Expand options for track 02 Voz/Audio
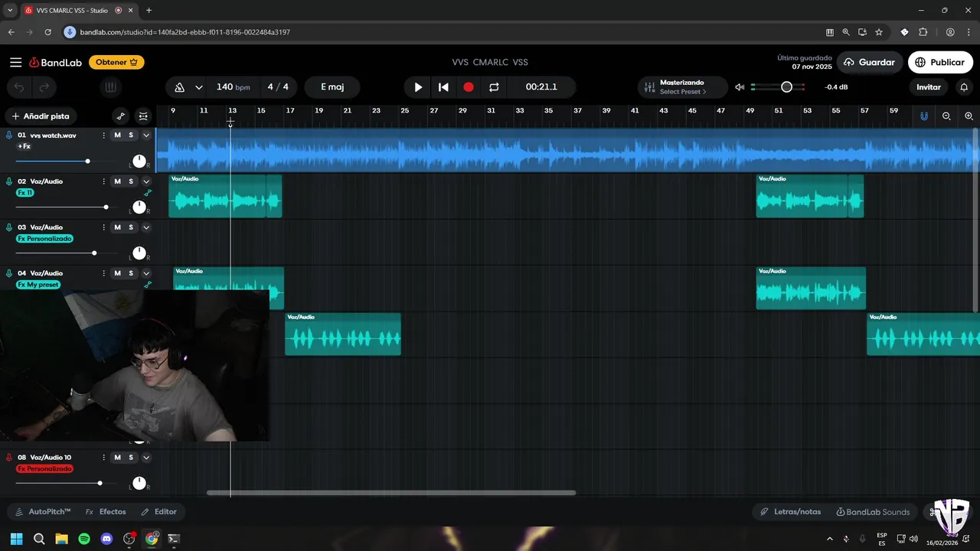The width and height of the screenshot is (980, 551). tap(146, 181)
